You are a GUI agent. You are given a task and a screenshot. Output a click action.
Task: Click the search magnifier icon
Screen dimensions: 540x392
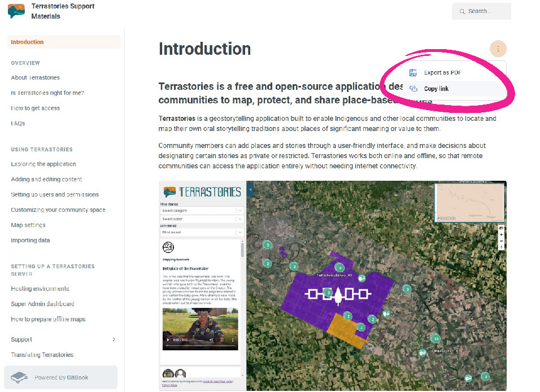pos(462,11)
